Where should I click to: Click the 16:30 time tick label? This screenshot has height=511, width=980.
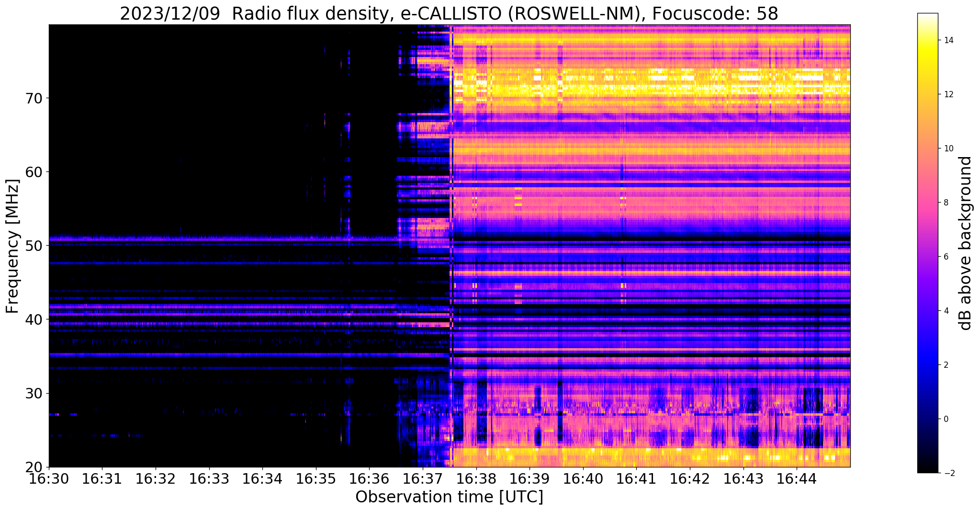point(49,478)
